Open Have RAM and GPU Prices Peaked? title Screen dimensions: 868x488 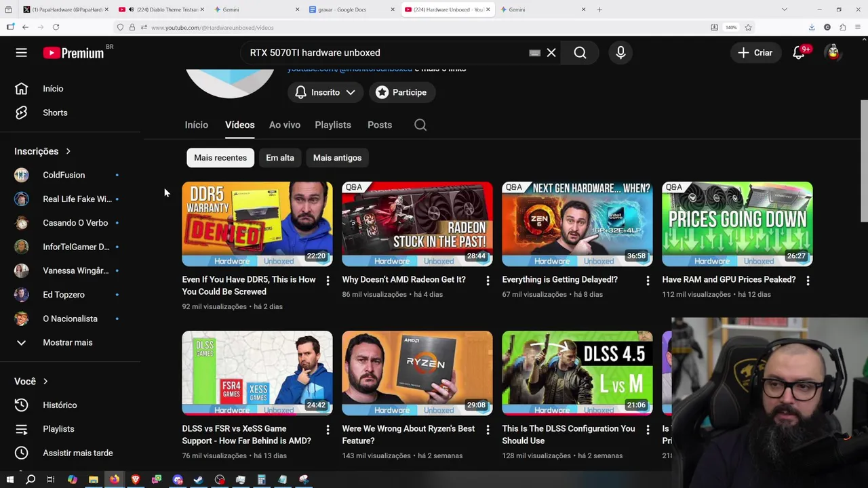[729, 279]
